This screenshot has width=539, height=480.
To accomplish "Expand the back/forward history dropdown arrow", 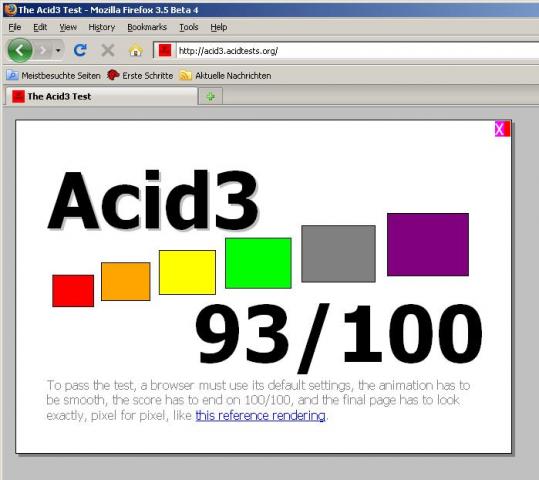I will pyautogui.click(x=58, y=51).
